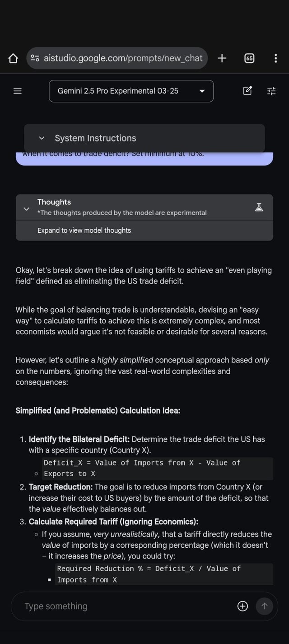Click the experimental flask icon in Thoughts
Screen dimensions: 289x644
[x=259, y=207]
